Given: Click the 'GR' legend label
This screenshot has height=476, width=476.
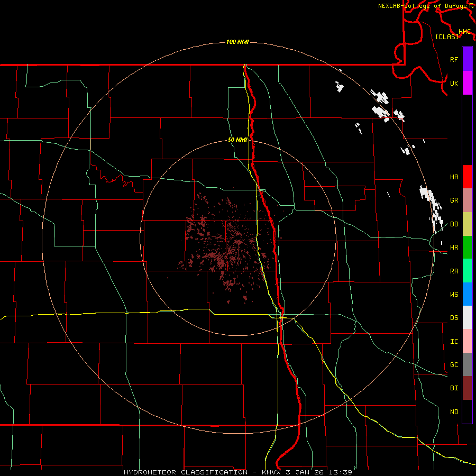Looking at the screenshot, I should [x=454, y=200].
